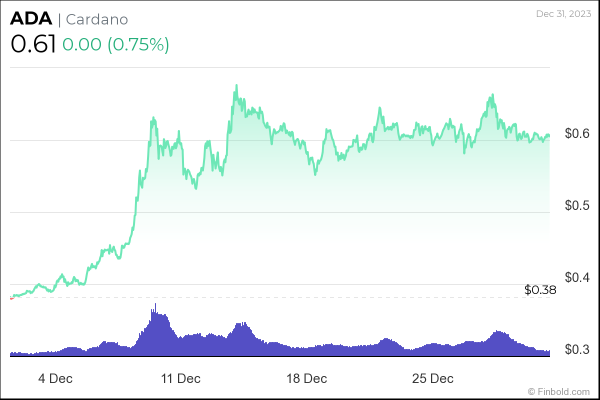
Task: Click the ADA ticker symbol
Action: 29,21
